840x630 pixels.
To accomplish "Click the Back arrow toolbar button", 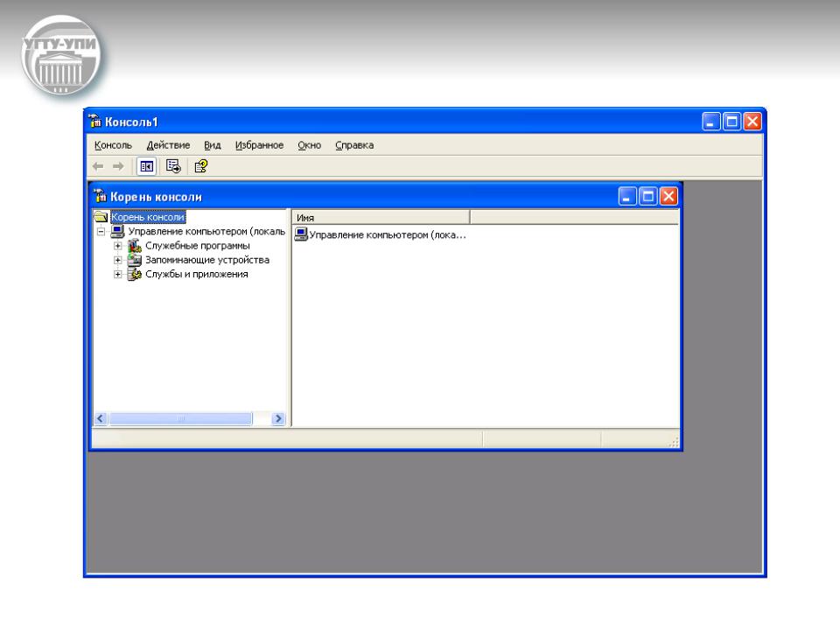I will pos(98,166).
